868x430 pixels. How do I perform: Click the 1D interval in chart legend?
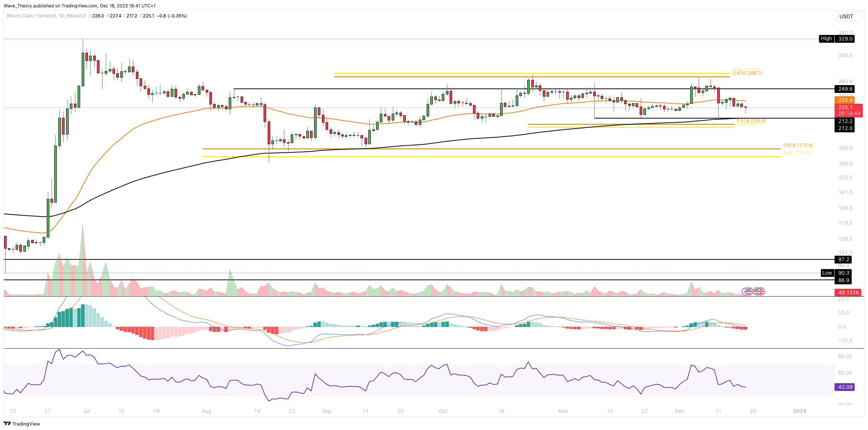coord(62,16)
